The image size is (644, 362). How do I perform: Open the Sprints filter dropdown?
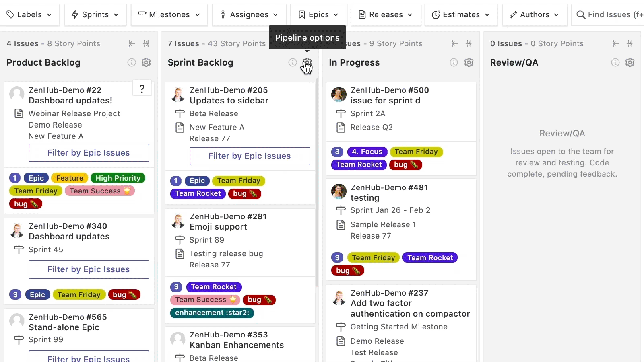coord(95,15)
